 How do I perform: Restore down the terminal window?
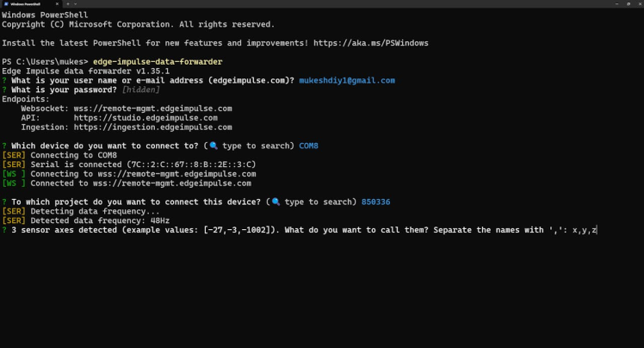coord(628,4)
